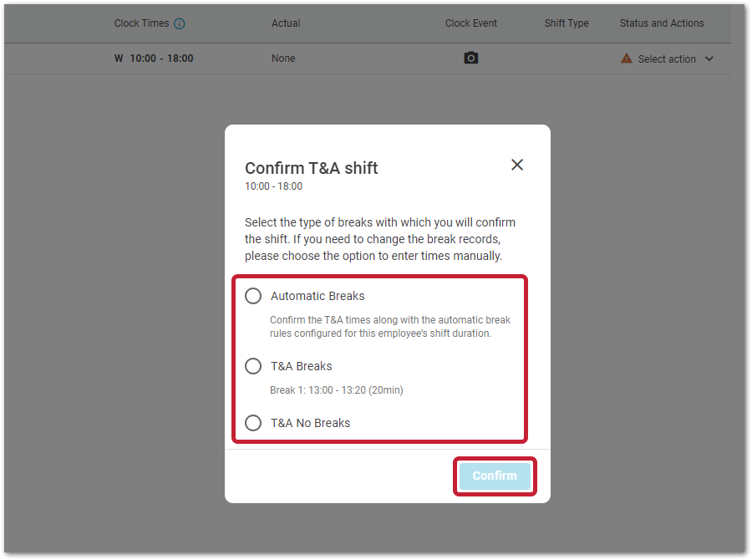Click the Status and Actions column header

click(661, 23)
